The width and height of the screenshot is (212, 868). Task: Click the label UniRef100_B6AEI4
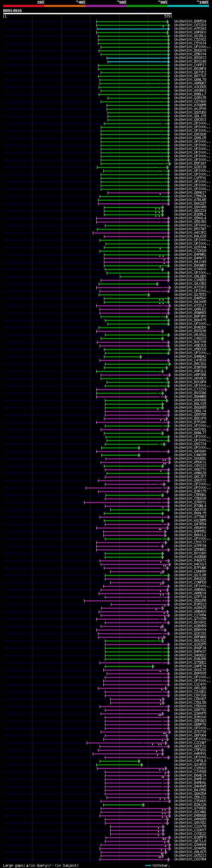tap(190, 776)
